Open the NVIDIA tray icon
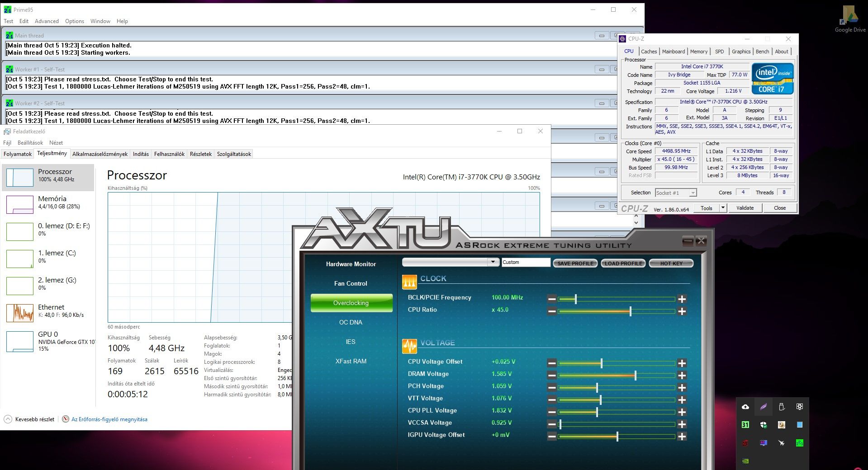This screenshot has height=470, width=868. point(745,461)
